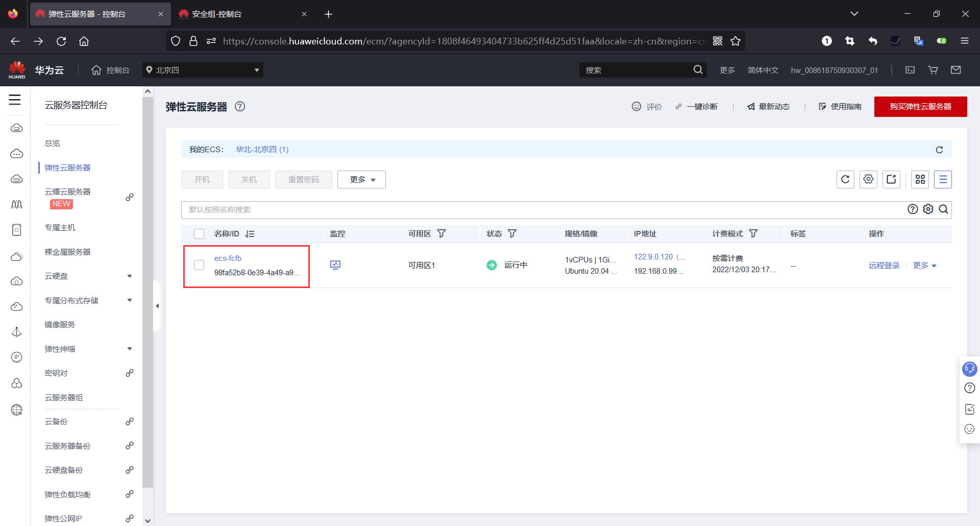Select all servers checkbox in header
980x526 pixels.
click(x=199, y=234)
